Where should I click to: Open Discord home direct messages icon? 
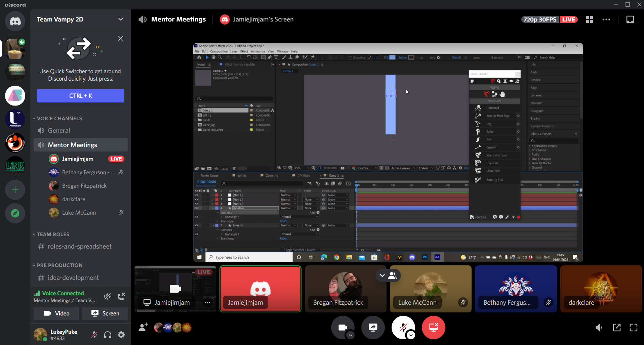15,21
